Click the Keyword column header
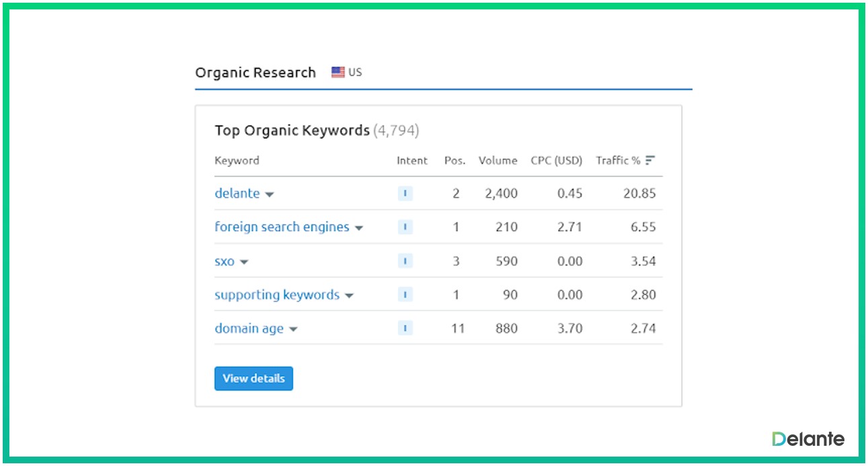This screenshot has width=868, height=466. coord(237,161)
